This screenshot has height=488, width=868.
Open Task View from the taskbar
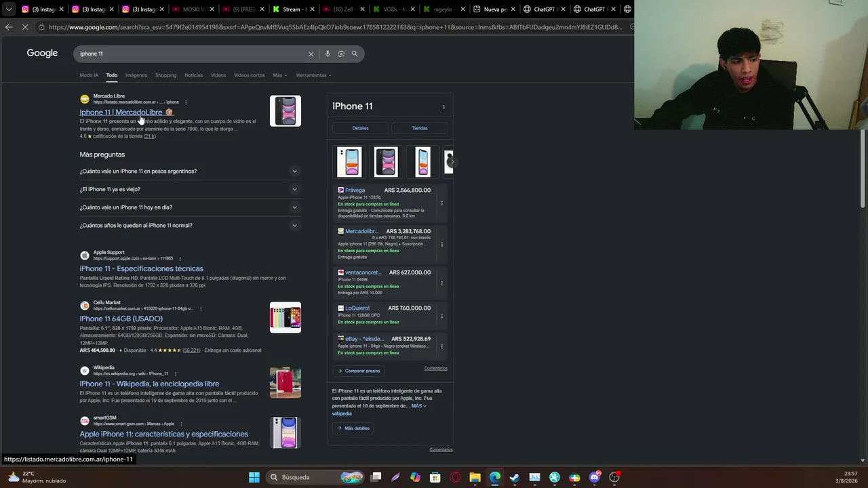pos(376,477)
